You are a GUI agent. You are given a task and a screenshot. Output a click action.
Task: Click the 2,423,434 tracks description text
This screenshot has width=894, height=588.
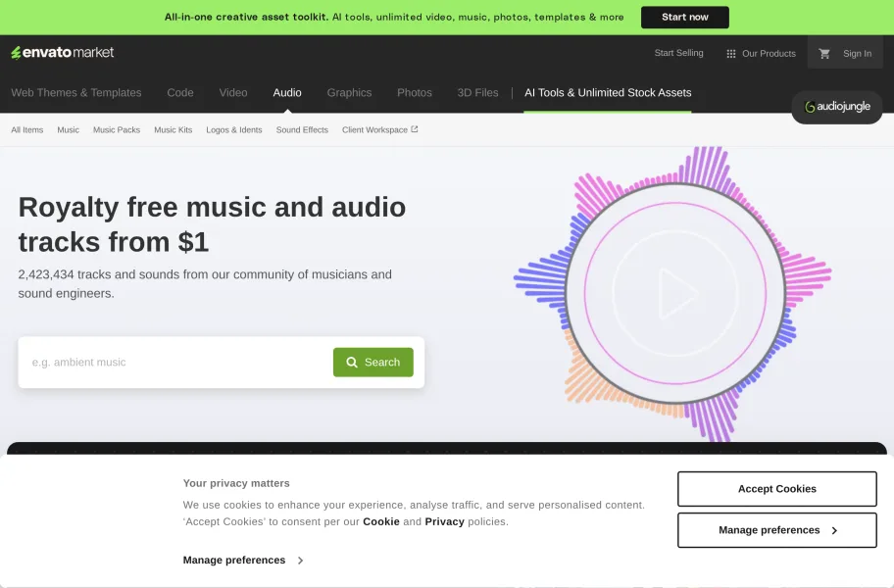pyautogui.click(x=205, y=284)
